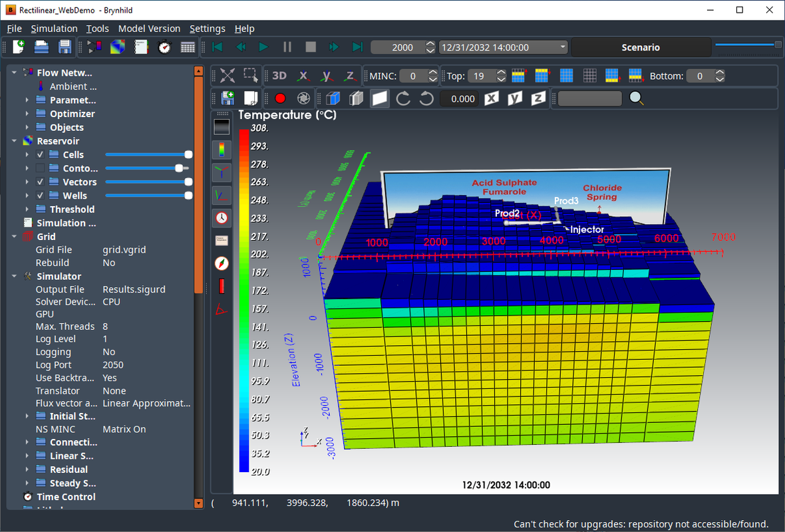View along the Z axis
The image size is (785, 532).
(350, 76)
